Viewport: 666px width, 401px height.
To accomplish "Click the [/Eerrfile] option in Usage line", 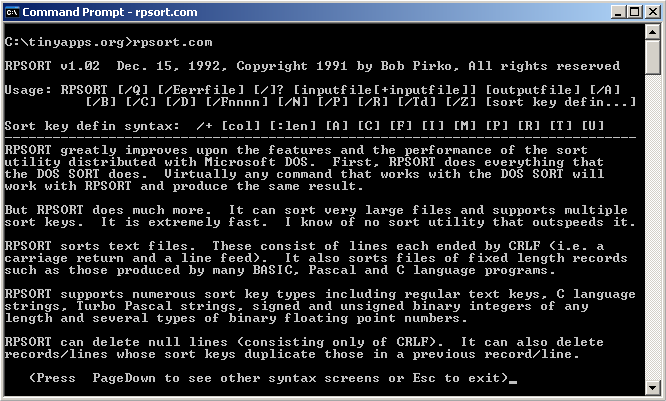I will [200, 90].
